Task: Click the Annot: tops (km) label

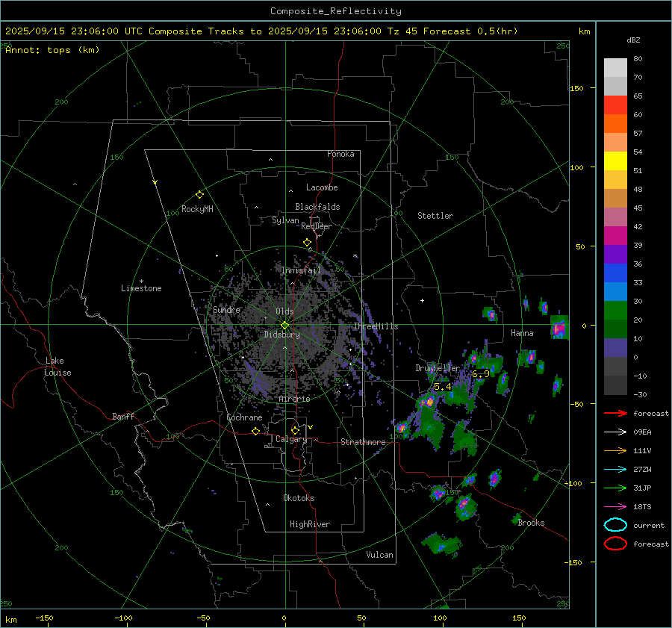Action: (52, 50)
